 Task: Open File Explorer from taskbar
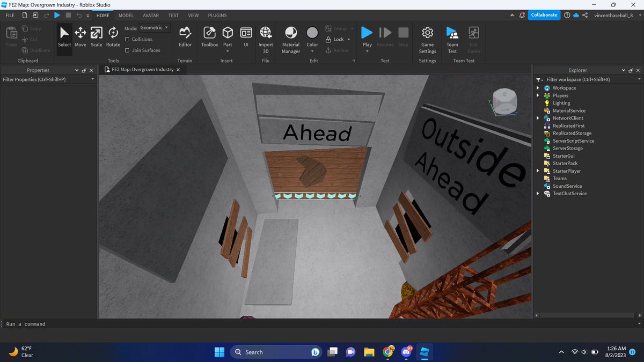point(369,352)
